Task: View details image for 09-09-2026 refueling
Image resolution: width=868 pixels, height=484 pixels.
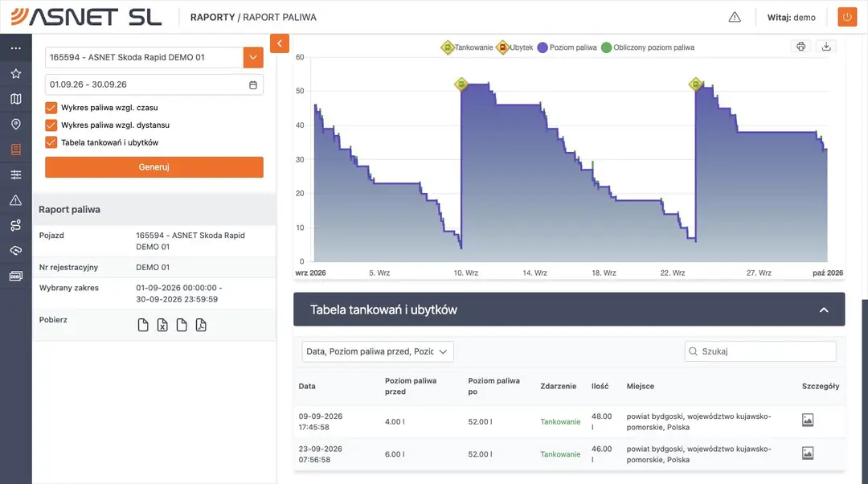Action: [x=808, y=420]
